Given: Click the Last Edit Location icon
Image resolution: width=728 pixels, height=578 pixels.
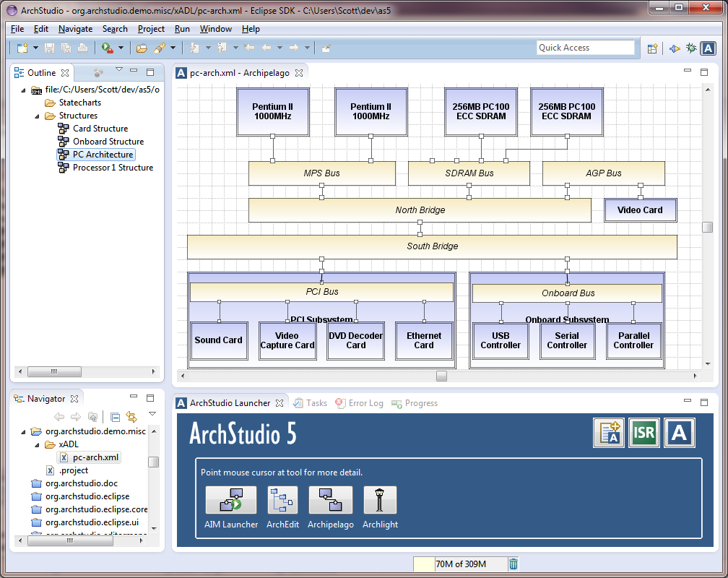Looking at the screenshot, I should coord(250,48).
